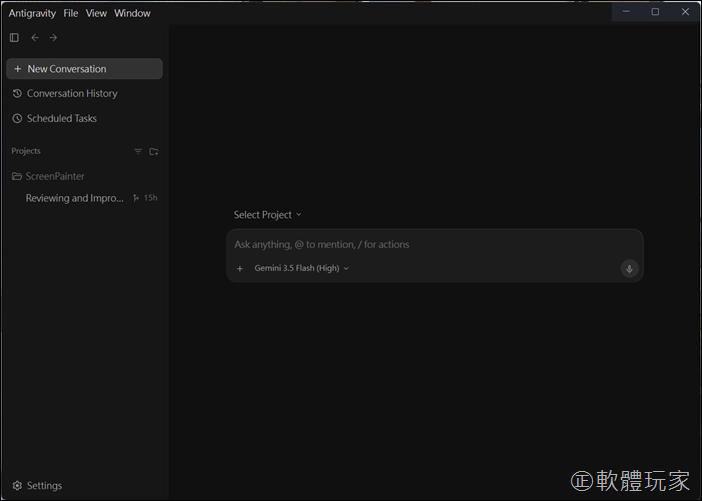Close the Antigravity window

tap(685, 12)
